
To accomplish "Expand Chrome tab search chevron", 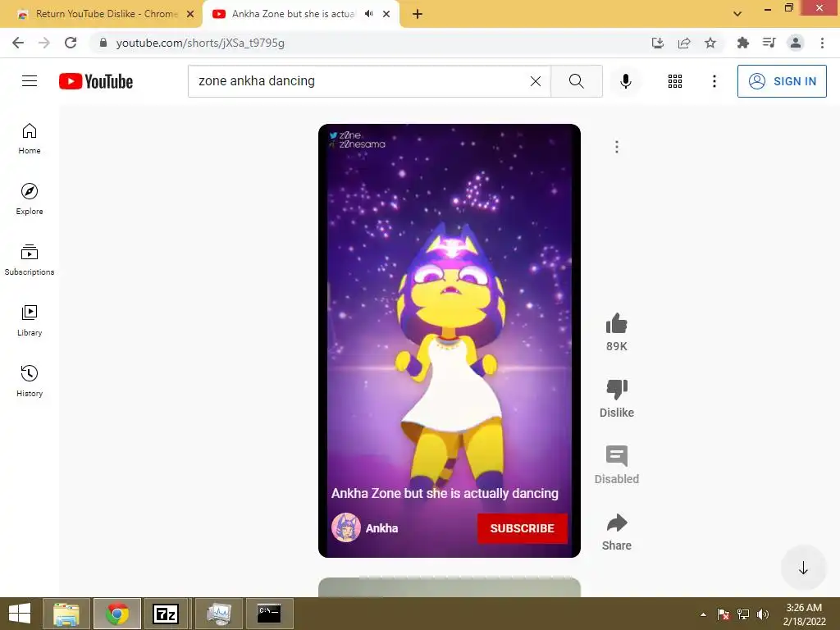I will (x=737, y=14).
